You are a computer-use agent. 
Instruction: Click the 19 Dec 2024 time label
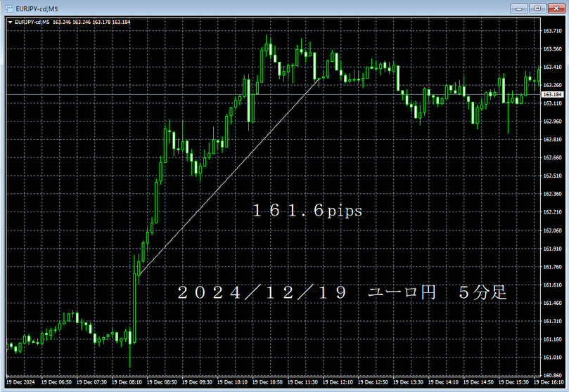(x=20, y=382)
